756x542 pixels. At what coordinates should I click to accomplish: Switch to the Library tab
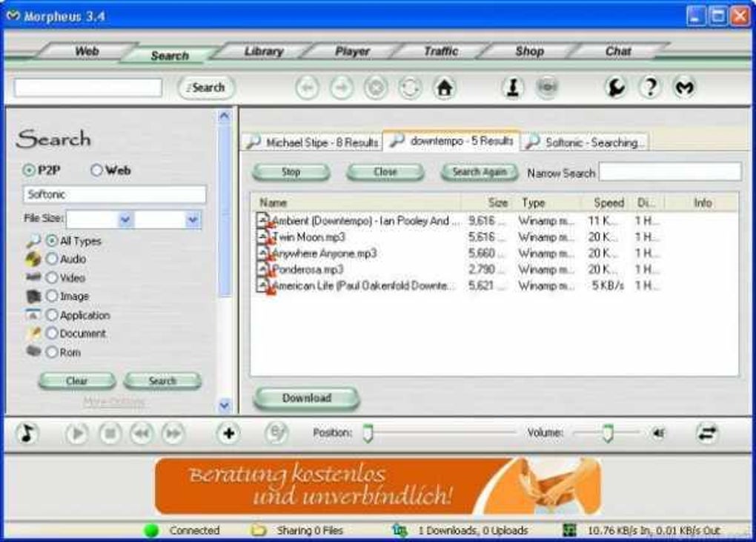[x=263, y=51]
